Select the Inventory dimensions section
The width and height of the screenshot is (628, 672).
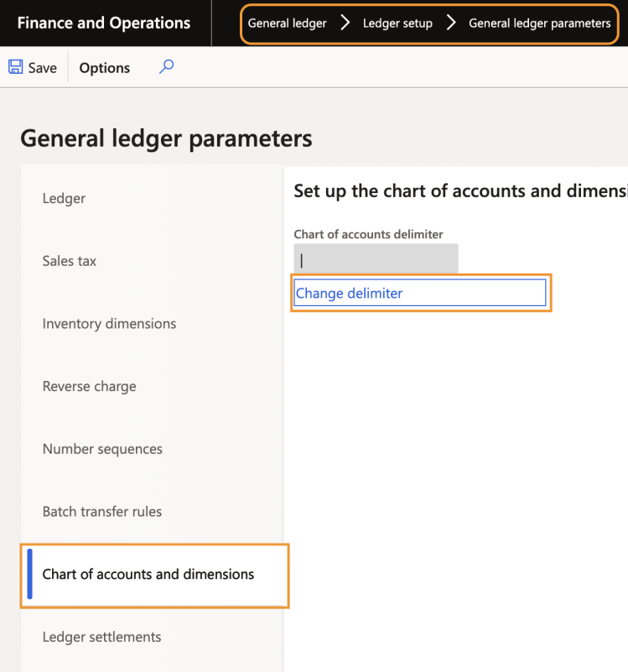[x=109, y=323]
